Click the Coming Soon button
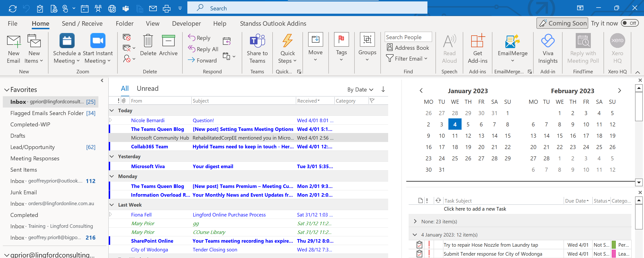This screenshot has height=258, width=644. tap(562, 23)
